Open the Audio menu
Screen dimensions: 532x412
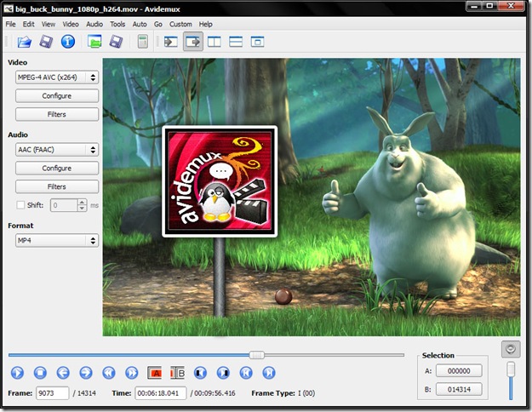(94, 24)
